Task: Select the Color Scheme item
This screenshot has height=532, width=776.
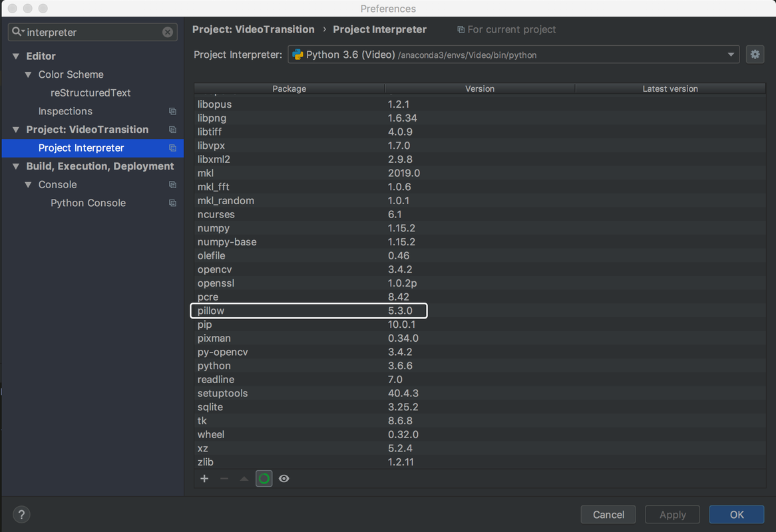Action: 71,74
